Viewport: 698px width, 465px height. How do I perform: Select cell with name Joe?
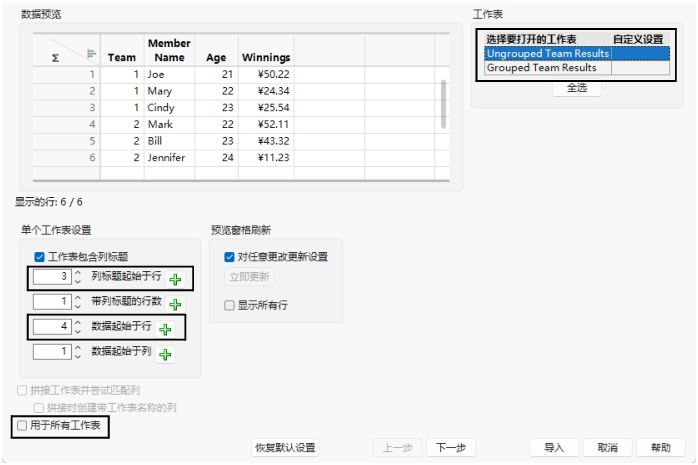click(169, 74)
